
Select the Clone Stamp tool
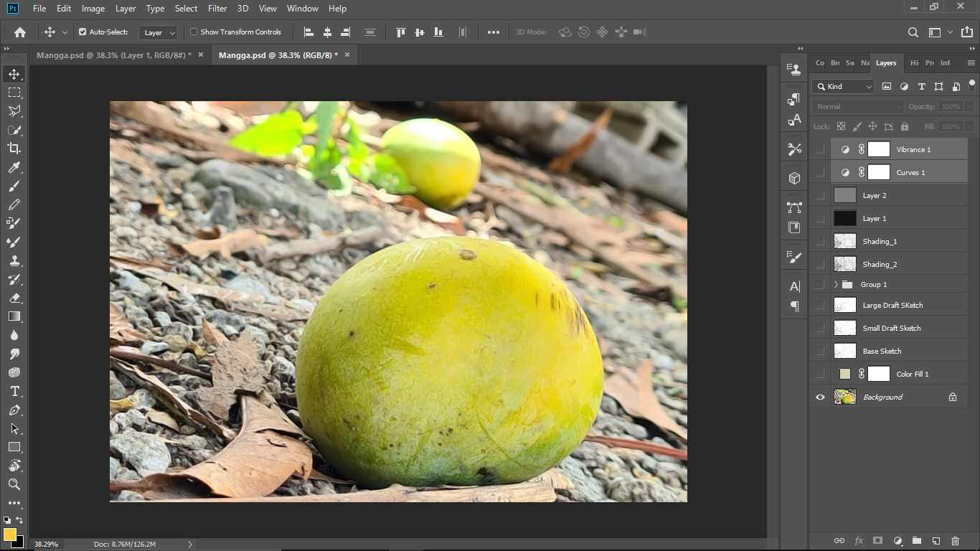(14, 260)
